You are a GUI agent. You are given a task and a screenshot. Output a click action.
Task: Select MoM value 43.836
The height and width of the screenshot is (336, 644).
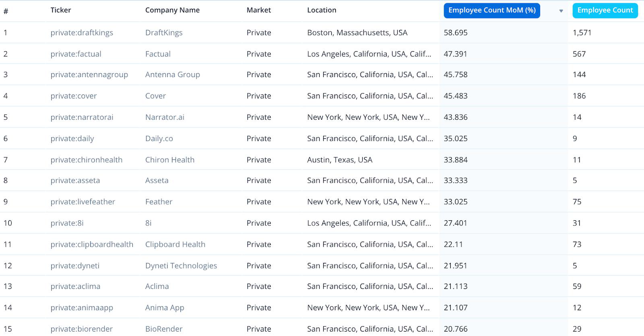(456, 117)
